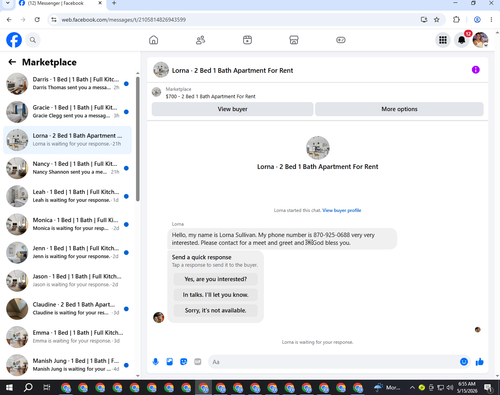The width and height of the screenshot is (500, 395).
Task: Open the Windows notification center icon
Action: point(488,387)
